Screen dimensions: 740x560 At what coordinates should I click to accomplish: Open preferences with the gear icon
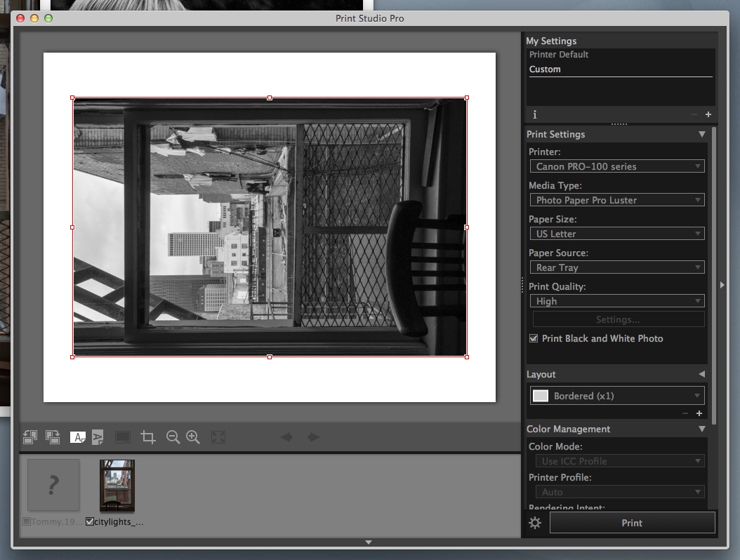[535, 523]
